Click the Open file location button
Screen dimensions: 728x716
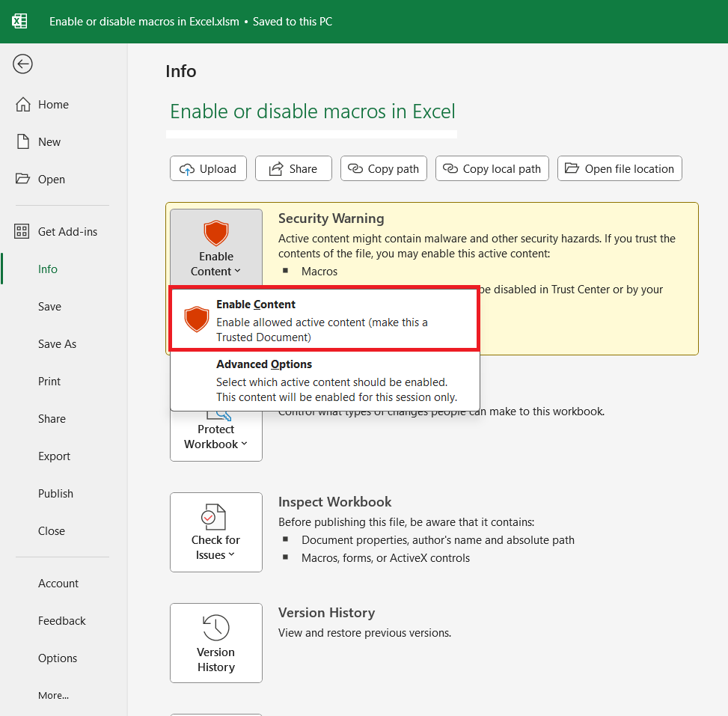pyautogui.click(x=620, y=168)
